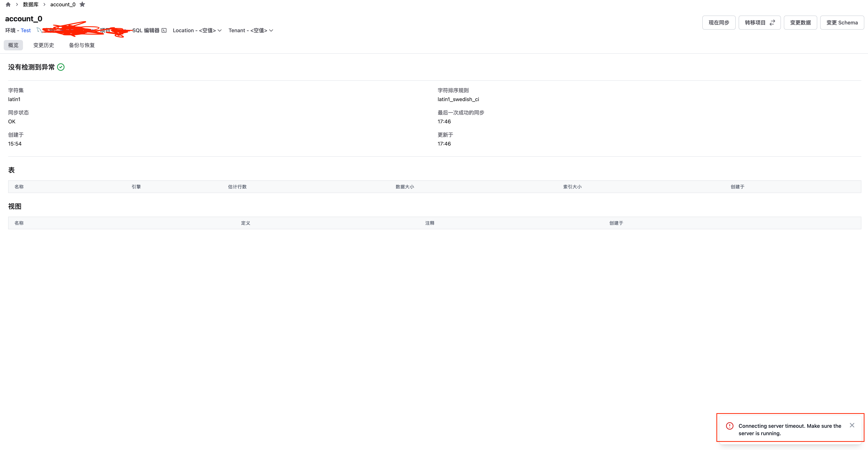Switch to the 概览 tab
The width and height of the screenshot is (868, 450).
[14, 45]
